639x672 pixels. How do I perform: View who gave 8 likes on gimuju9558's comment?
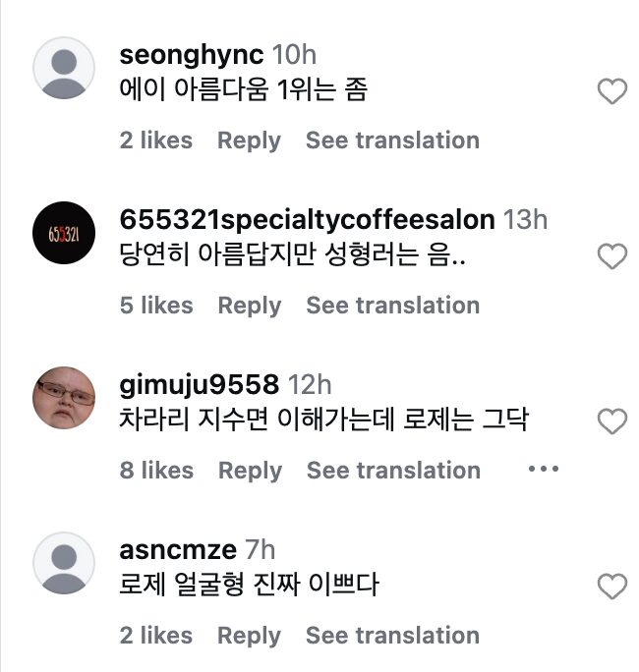(x=156, y=471)
